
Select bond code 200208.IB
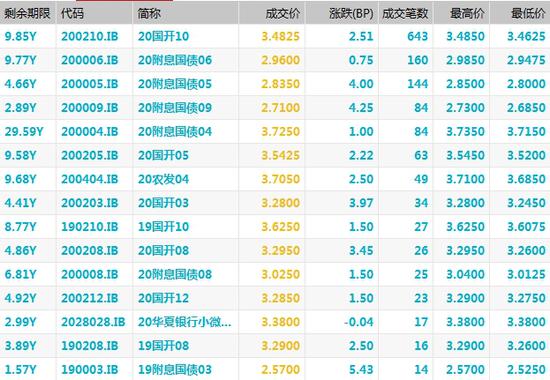pyautogui.click(x=90, y=251)
